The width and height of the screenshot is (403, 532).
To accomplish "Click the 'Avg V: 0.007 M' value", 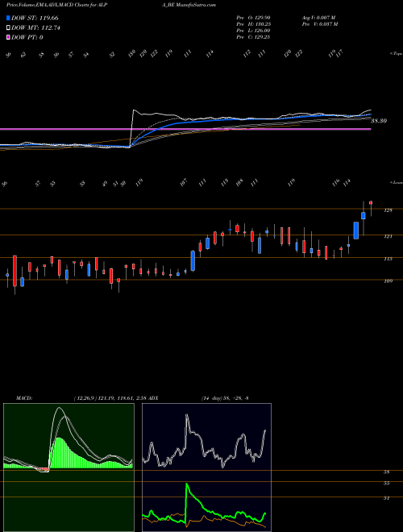I will 318,18.
